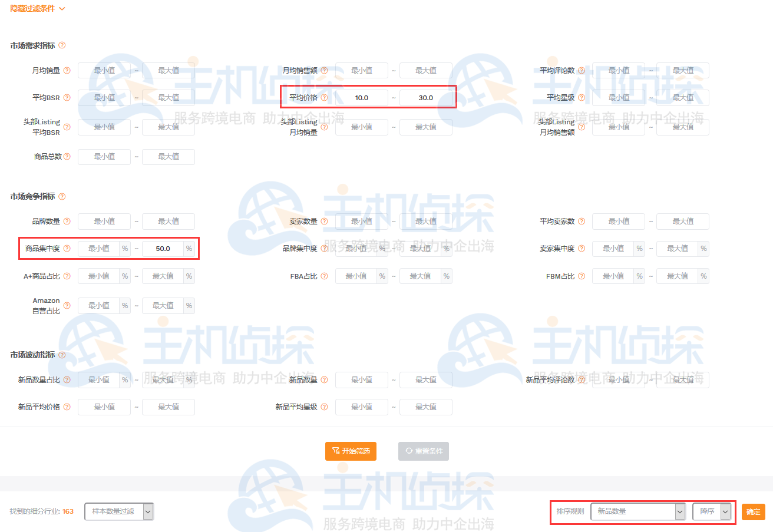Screen dimensions: 773x532
Task: Click the help icon beside 品牌数量
Action: 67,221
